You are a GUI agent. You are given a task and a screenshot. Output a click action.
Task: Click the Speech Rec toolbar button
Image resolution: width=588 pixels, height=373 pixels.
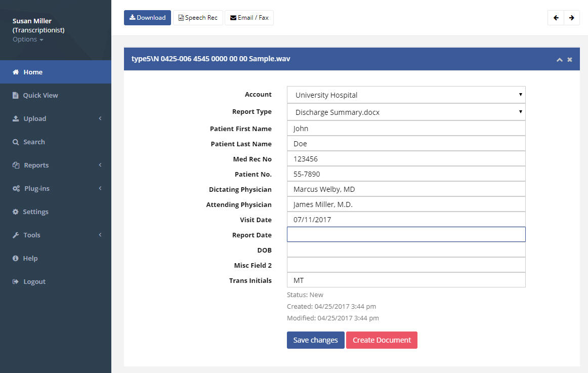click(x=198, y=18)
